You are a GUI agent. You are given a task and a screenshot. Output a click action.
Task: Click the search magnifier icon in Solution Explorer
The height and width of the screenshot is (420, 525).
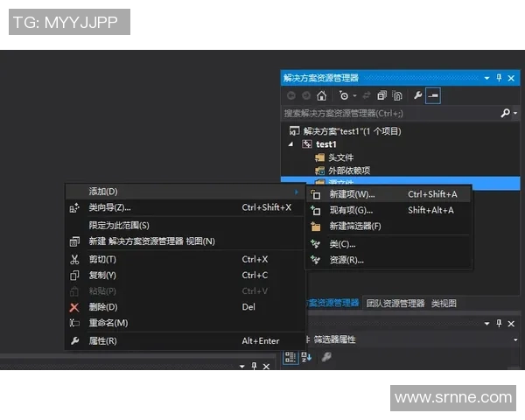tap(505, 114)
